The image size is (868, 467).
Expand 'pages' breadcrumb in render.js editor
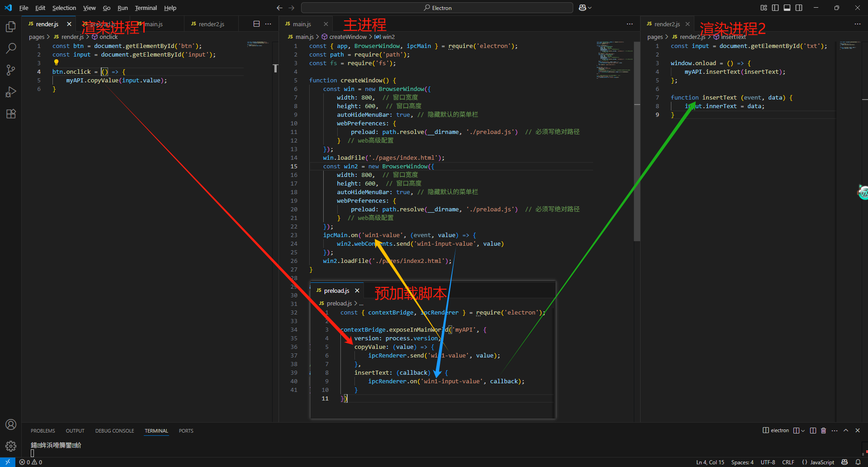click(37, 37)
